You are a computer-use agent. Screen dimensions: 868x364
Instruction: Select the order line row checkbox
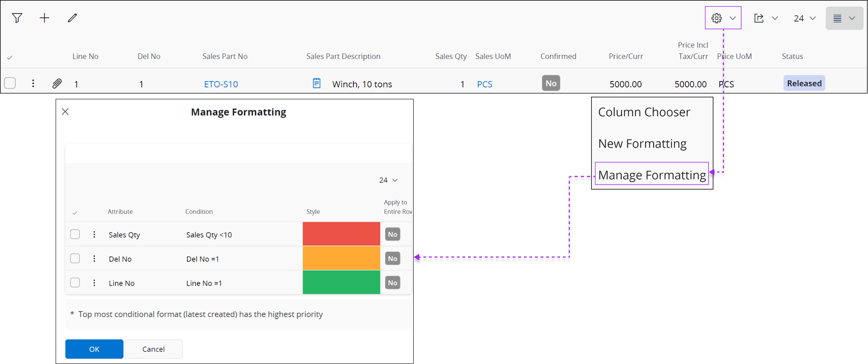click(x=10, y=83)
